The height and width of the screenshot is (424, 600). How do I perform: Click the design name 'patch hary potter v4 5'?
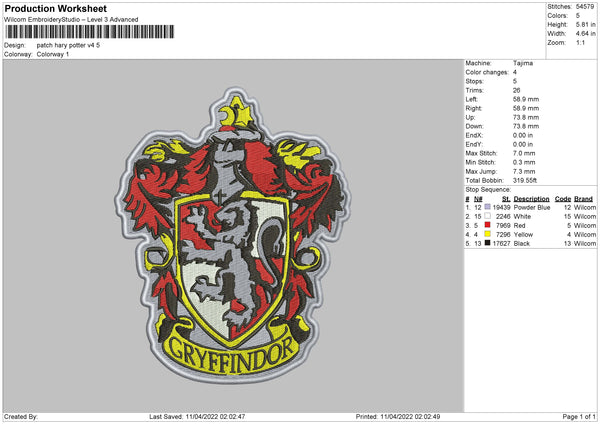pyautogui.click(x=68, y=45)
